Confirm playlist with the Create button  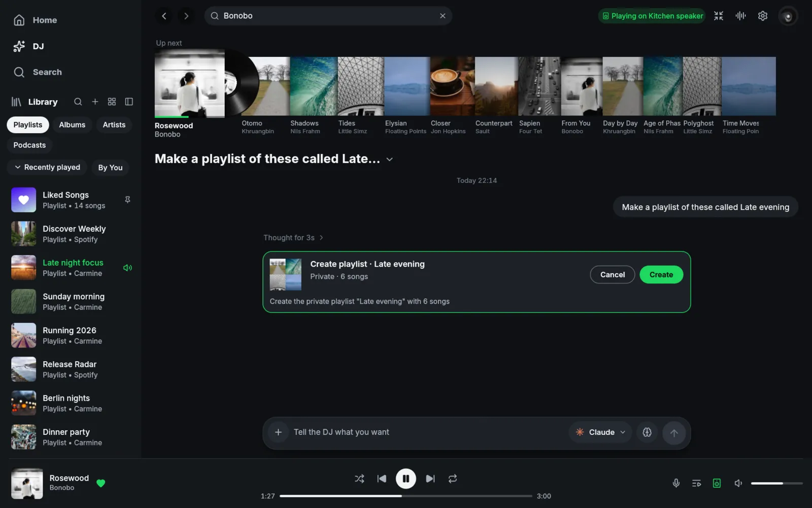pyautogui.click(x=661, y=275)
